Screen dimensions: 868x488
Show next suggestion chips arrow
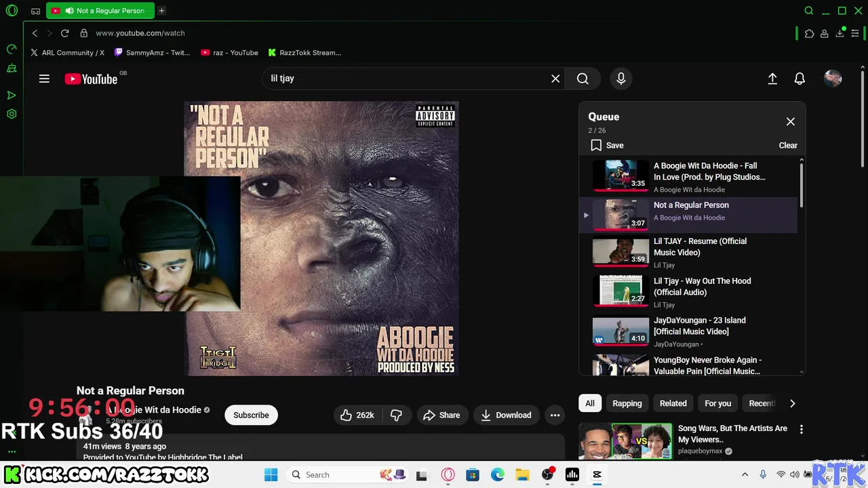click(792, 403)
